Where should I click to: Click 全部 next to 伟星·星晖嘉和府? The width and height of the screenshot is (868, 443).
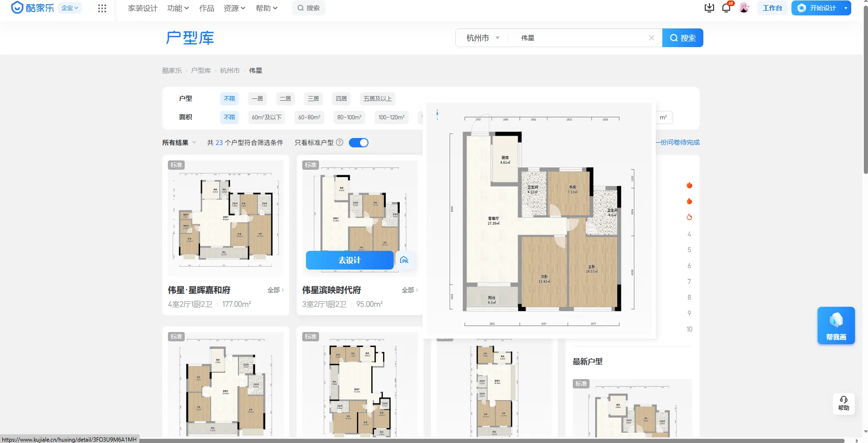(x=276, y=290)
